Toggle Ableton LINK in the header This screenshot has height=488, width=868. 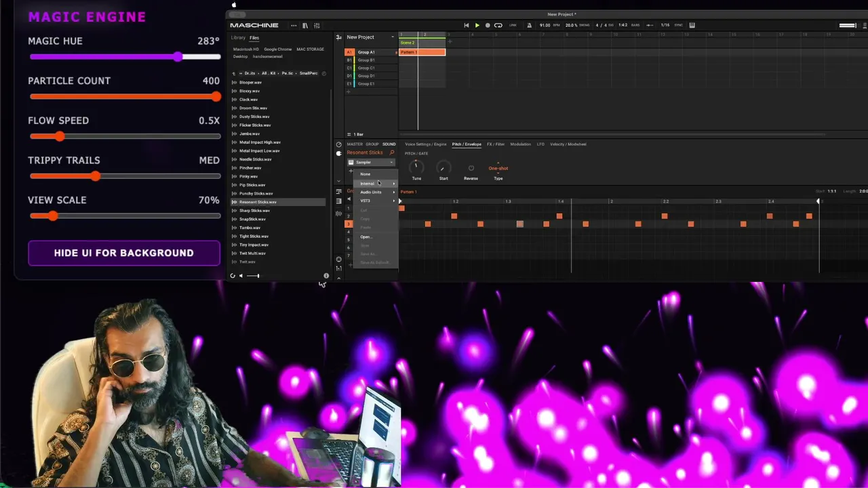click(513, 25)
